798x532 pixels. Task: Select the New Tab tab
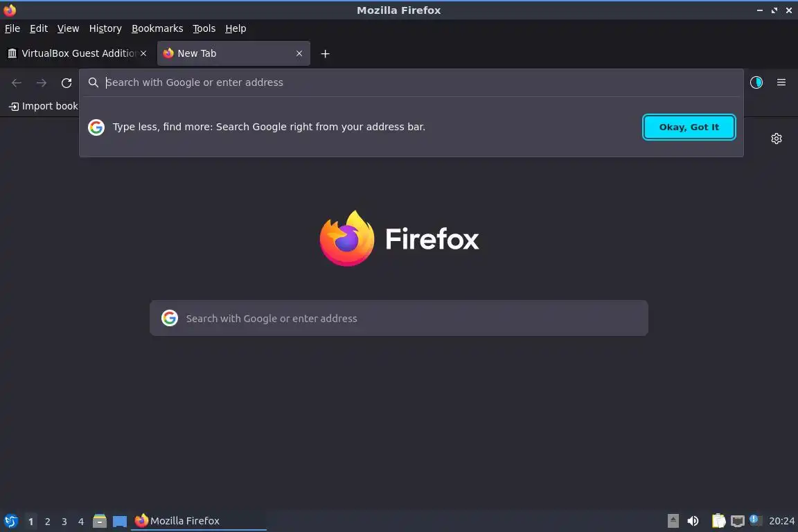point(233,53)
